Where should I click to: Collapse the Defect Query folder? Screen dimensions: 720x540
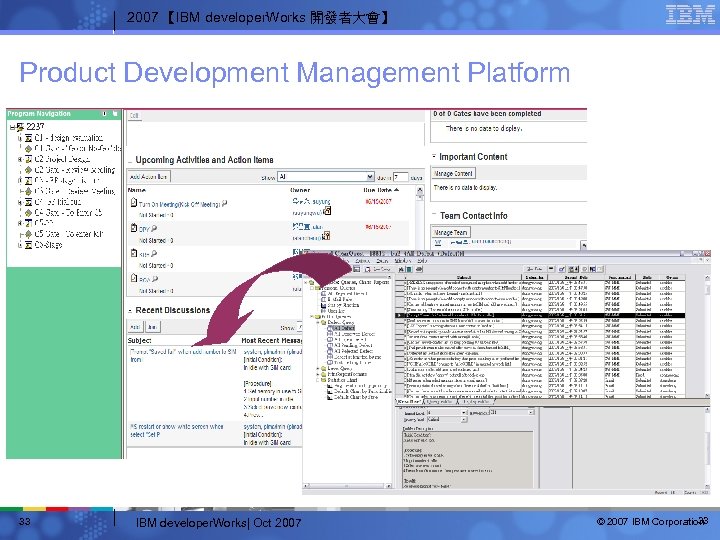click(318, 323)
